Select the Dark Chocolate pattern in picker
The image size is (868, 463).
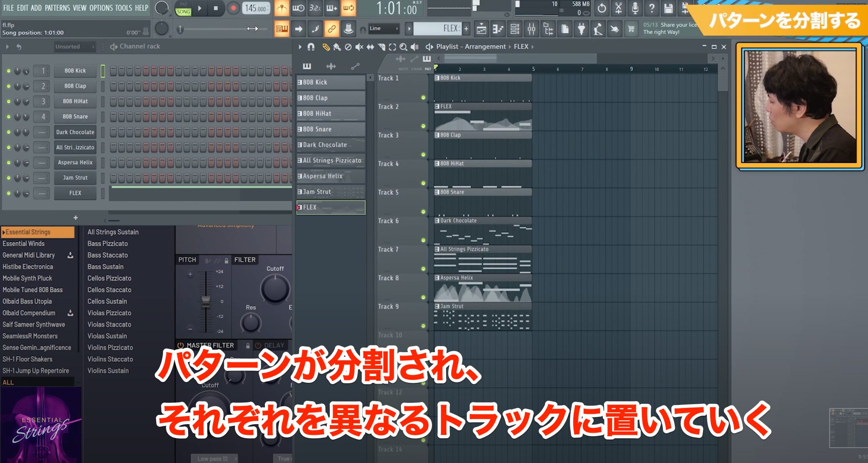[331, 145]
